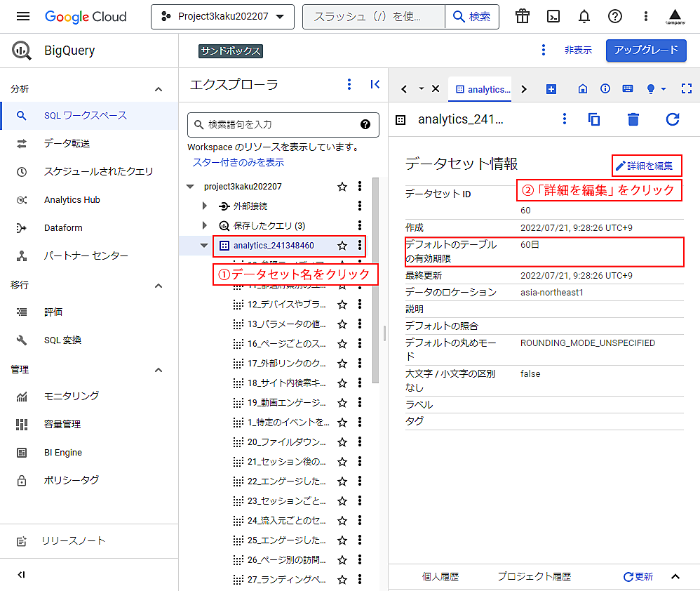This screenshot has width=700, height=591.
Task: Click the アップグレード button
Action: (x=645, y=50)
